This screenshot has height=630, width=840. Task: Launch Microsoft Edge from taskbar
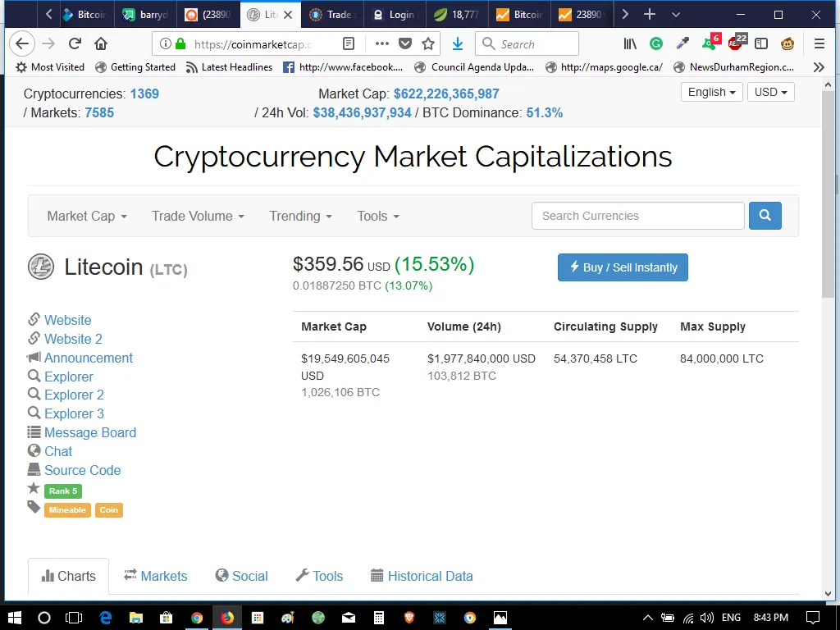tap(105, 618)
